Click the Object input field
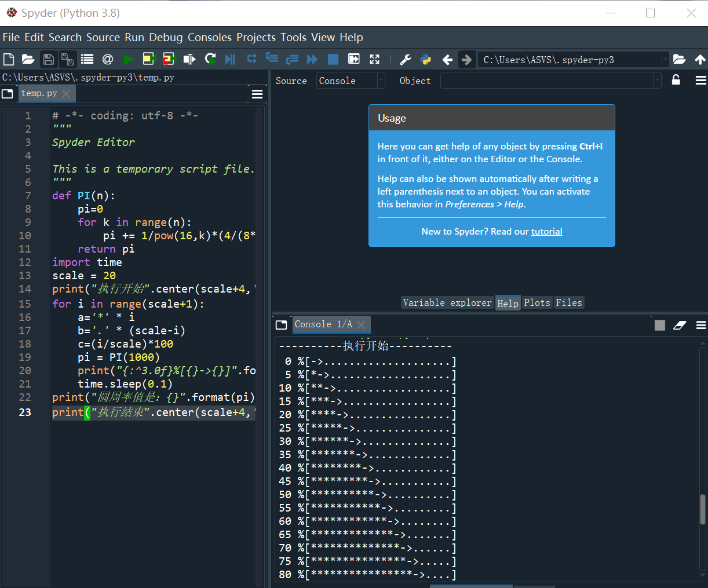The height and width of the screenshot is (588, 708). pos(548,81)
